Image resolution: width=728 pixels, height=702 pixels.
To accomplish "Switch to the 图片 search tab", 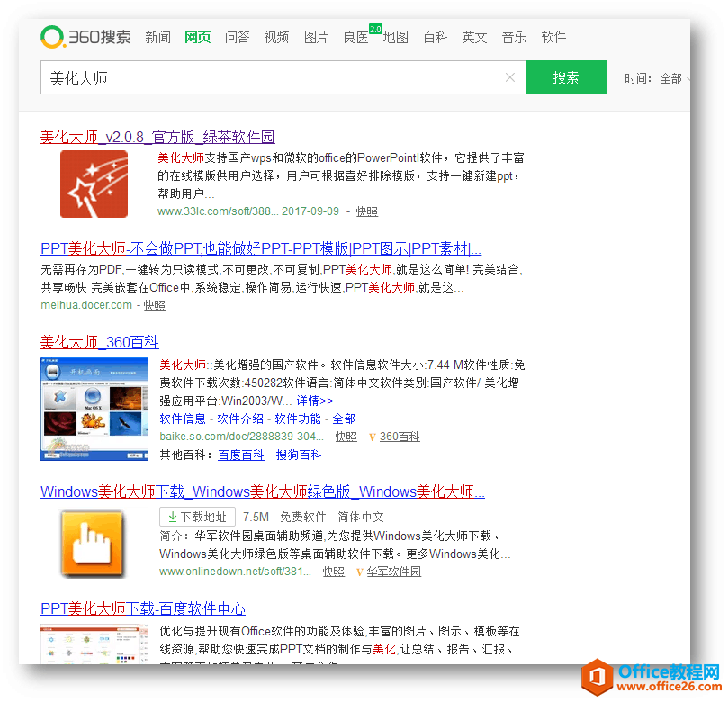I will [316, 37].
